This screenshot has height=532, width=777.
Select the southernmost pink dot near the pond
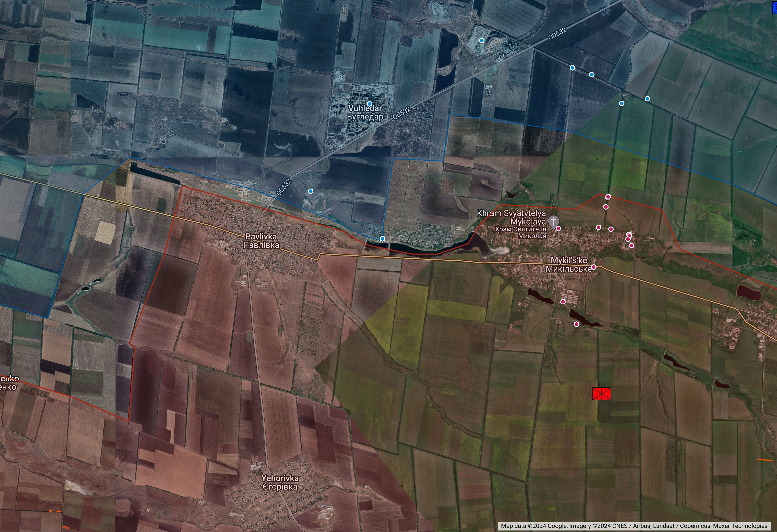pos(576,324)
